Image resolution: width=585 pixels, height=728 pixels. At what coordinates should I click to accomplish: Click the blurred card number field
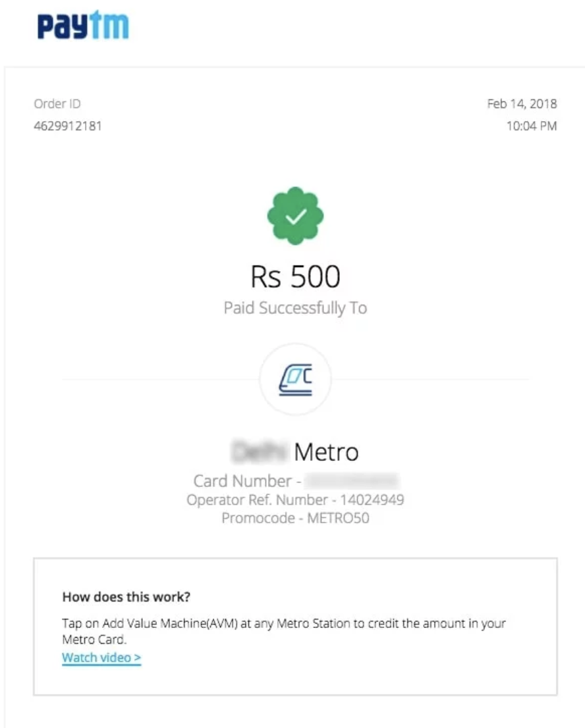[352, 481]
